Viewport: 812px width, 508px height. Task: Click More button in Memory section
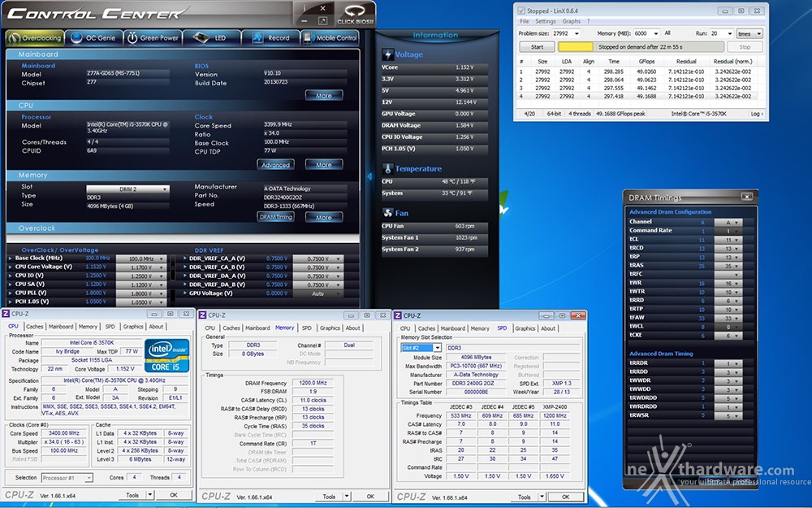coord(324,217)
